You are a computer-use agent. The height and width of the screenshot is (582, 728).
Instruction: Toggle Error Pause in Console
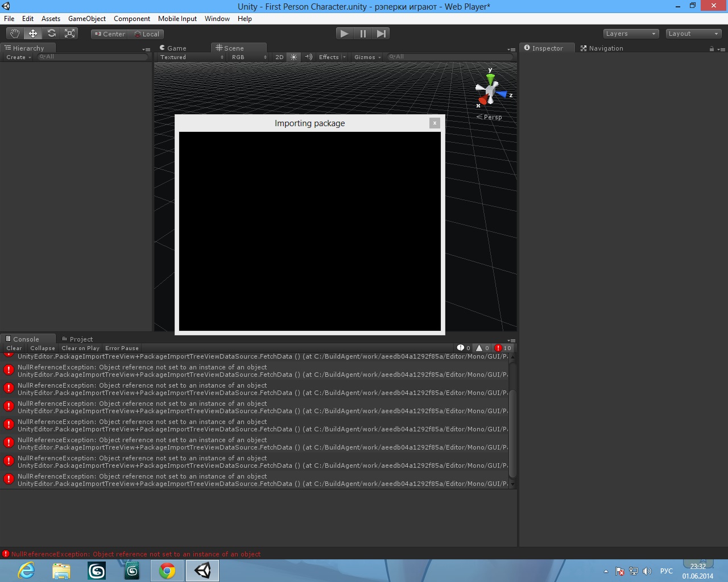[x=122, y=348]
